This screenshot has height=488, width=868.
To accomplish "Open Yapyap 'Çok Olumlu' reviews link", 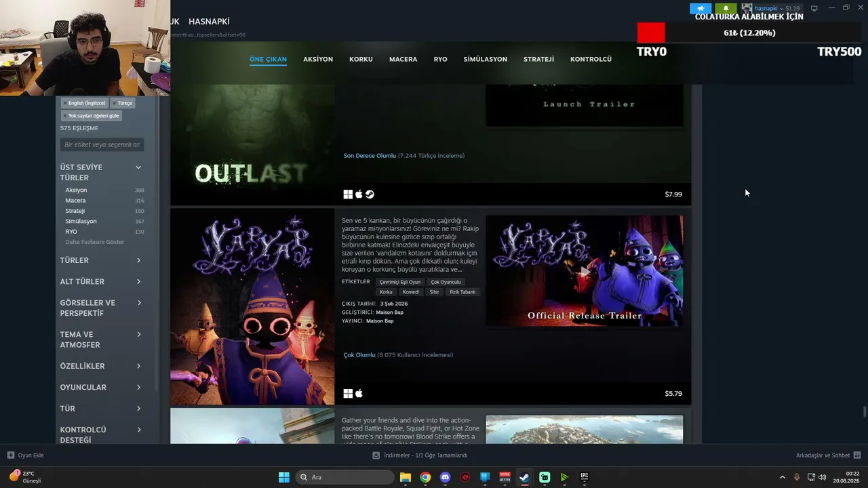I will point(359,355).
